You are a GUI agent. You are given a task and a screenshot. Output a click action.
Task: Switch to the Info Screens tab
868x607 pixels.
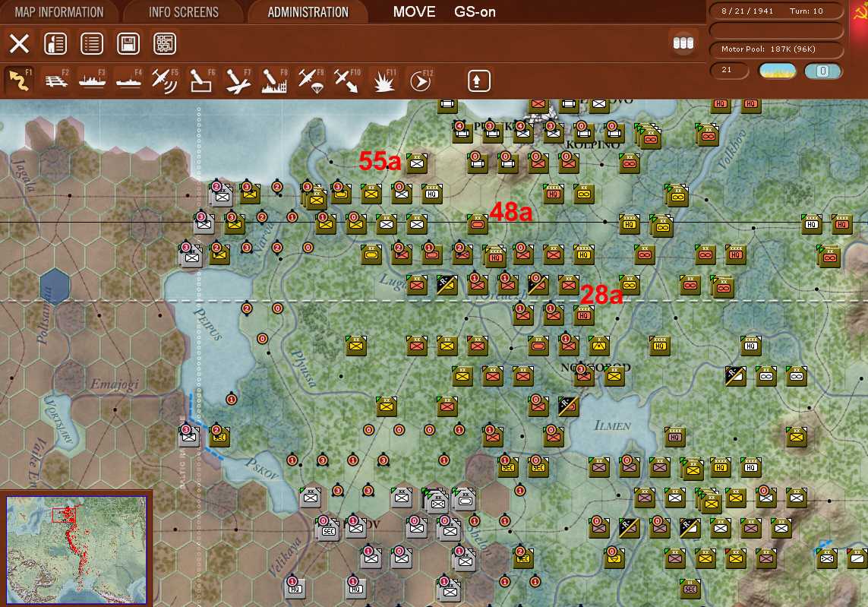pos(183,12)
